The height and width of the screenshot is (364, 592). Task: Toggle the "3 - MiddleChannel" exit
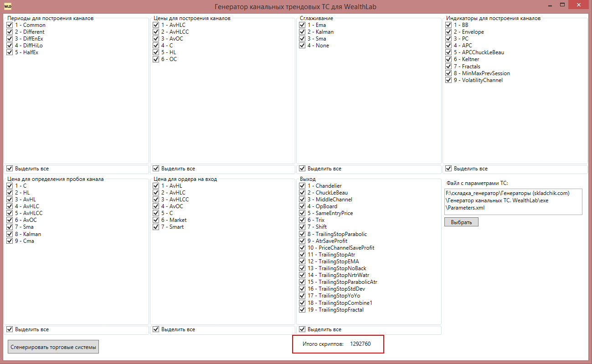pos(302,200)
